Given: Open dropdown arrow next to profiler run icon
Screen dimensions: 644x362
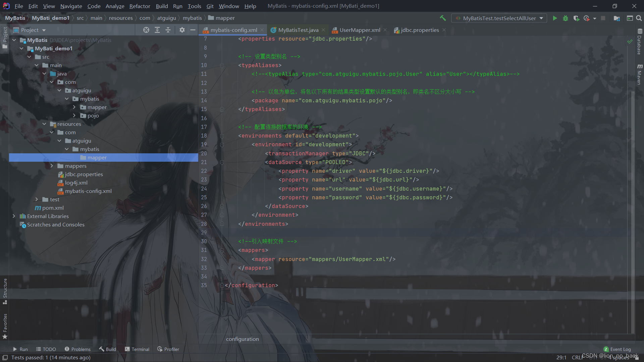Looking at the screenshot, I should pyautogui.click(x=595, y=18).
